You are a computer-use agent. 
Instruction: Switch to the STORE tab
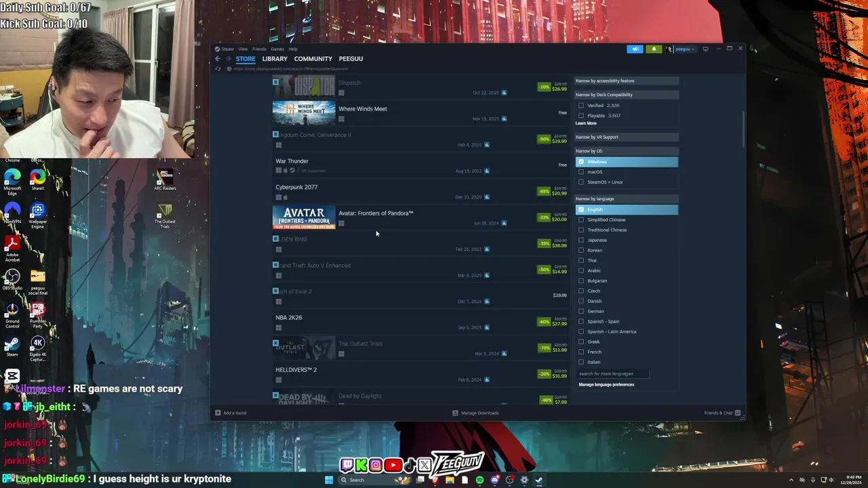245,59
